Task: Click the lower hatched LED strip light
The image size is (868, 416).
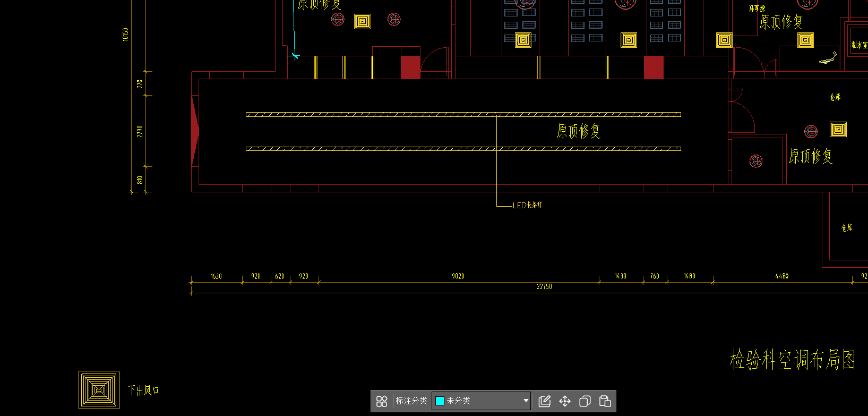Action: coord(463,149)
